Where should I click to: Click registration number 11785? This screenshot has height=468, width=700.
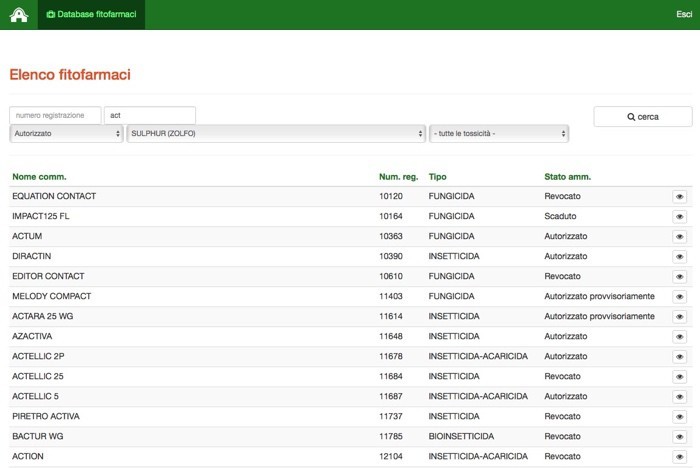coord(391,436)
